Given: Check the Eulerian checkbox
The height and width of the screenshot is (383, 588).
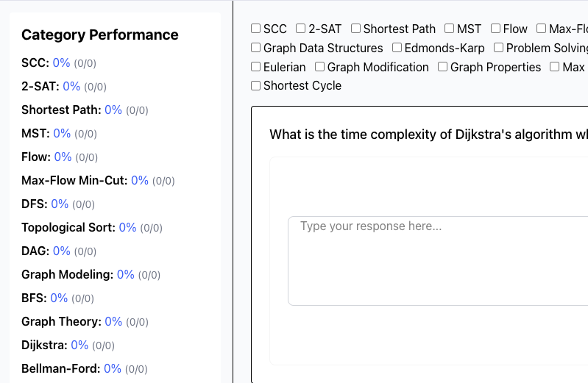Looking at the screenshot, I should click(x=256, y=67).
